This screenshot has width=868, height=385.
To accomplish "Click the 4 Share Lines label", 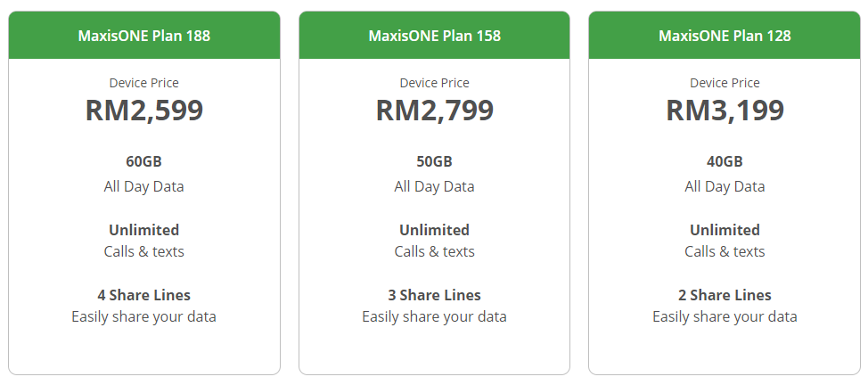I will 144,295.
